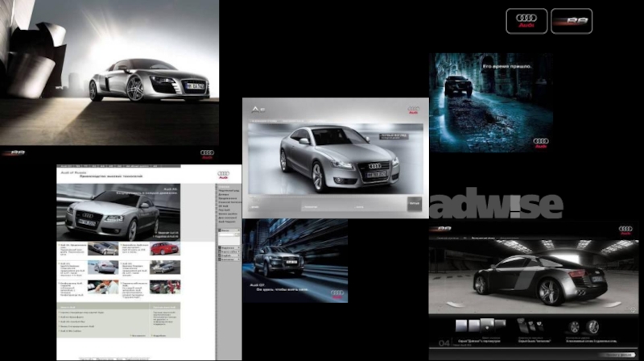Select the second light silver body colour swatch
The width and height of the screenshot is (644, 361).
pos(474,326)
